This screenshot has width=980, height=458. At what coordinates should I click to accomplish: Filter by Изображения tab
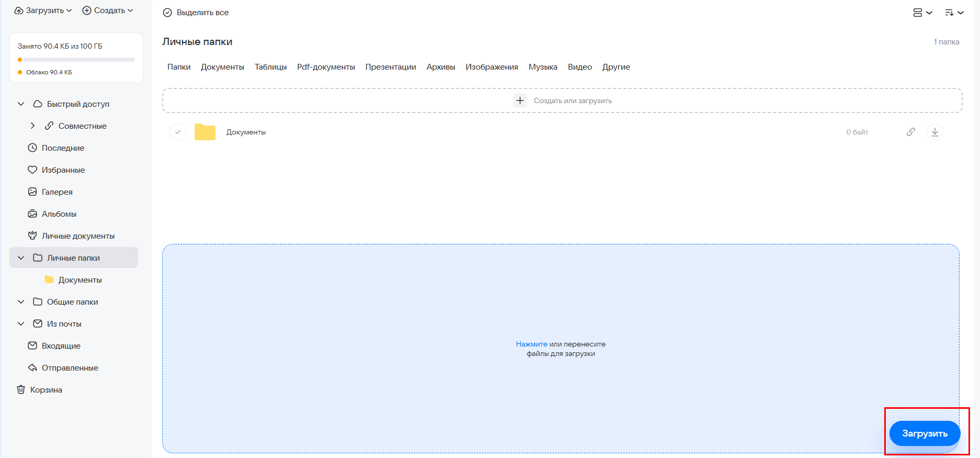point(491,67)
